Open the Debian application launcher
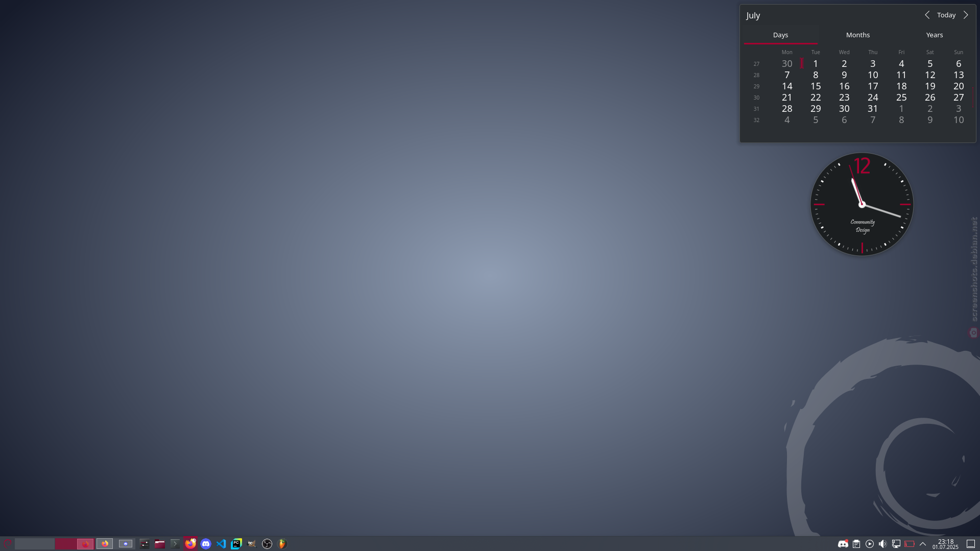This screenshot has width=980, height=551. [x=7, y=544]
